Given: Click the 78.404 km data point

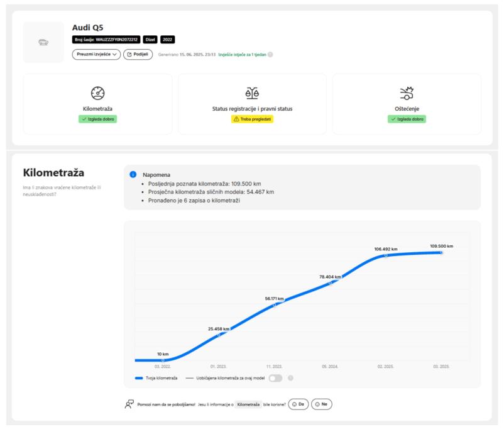Looking at the screenshot, I should click(330, 283).
